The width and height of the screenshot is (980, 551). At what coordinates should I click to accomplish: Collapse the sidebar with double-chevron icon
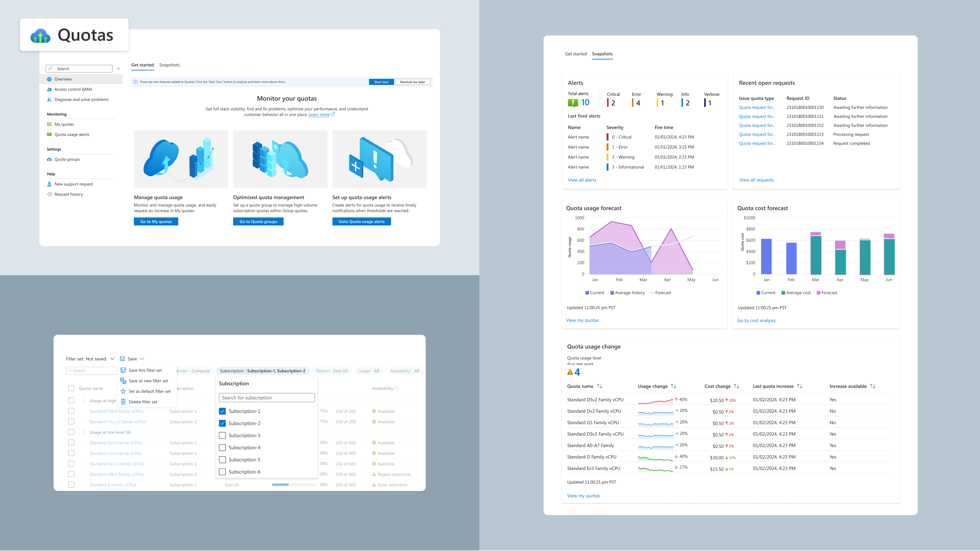tap(118, 69)
